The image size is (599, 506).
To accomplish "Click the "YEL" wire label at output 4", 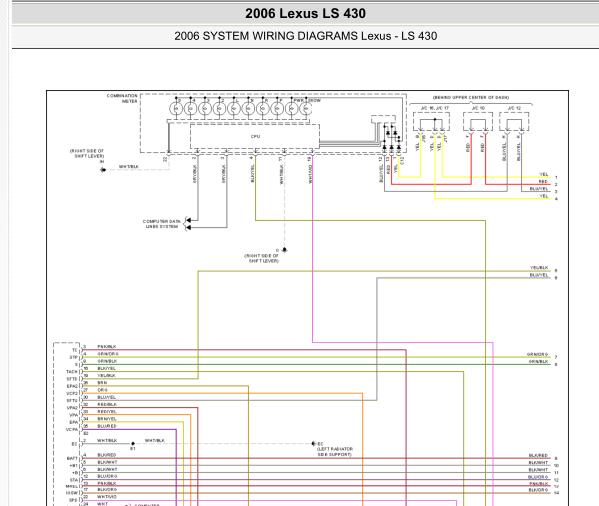I will click(x=544, y=196).
